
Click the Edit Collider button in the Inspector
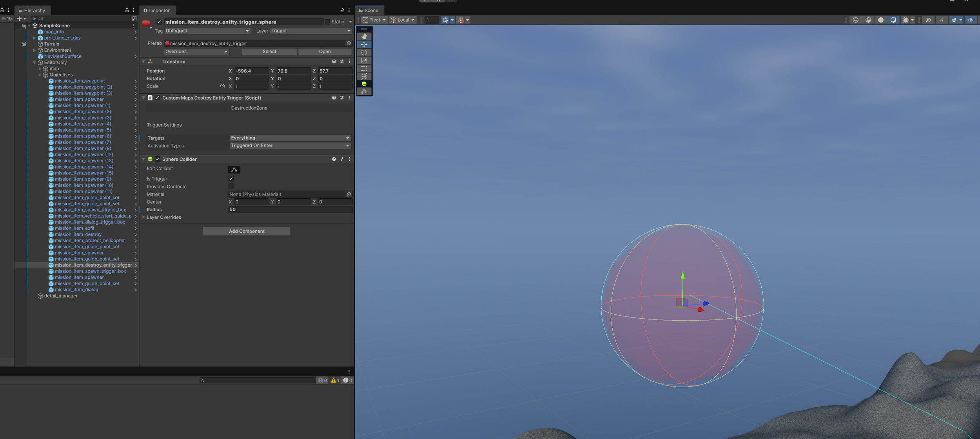point(234,170)
